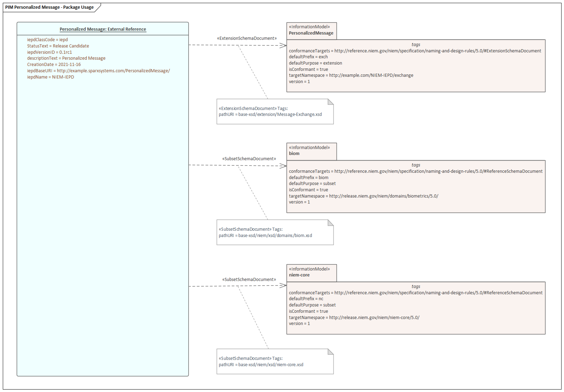The width and height of the screenshot is (564, 392).
Task: Click the defaultPrefix = exch tag value
Action: click(309, 57)
